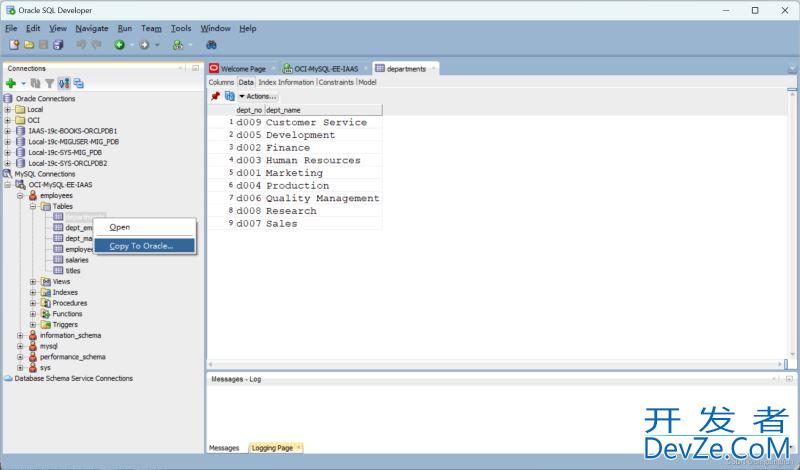Click the salaries table icon
This screenshot has height=470, width=800.
[x=58, y=260]
